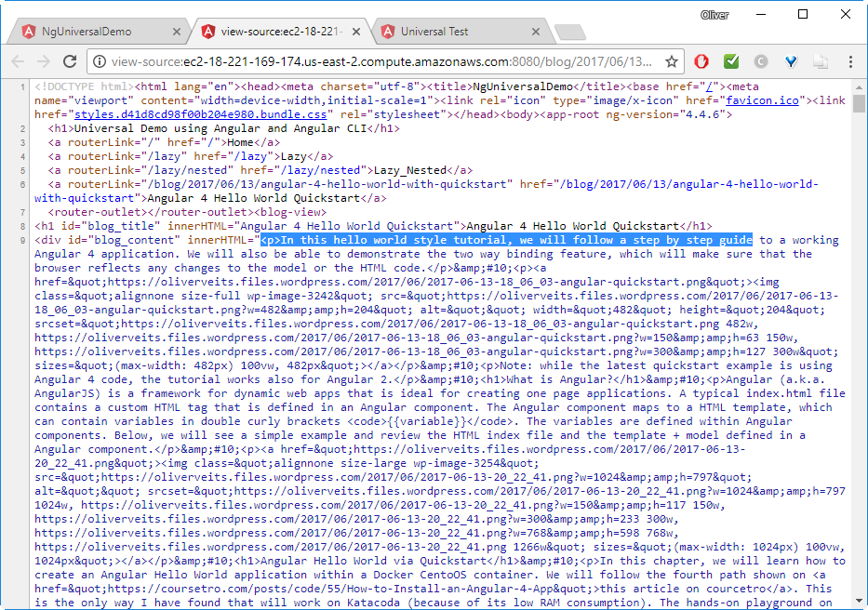
Task: Click the scrollbar down arrow
Action: click(x=859, y=601)
